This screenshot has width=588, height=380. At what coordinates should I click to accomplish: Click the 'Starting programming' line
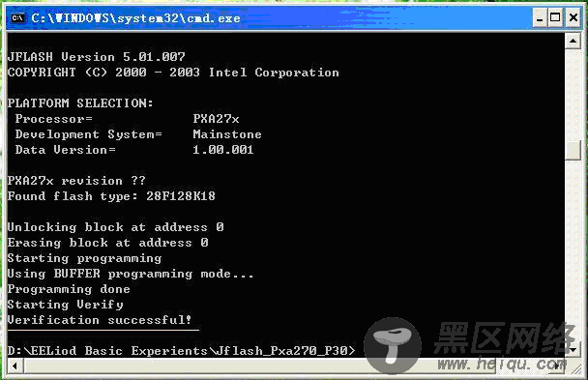[84, 258]
